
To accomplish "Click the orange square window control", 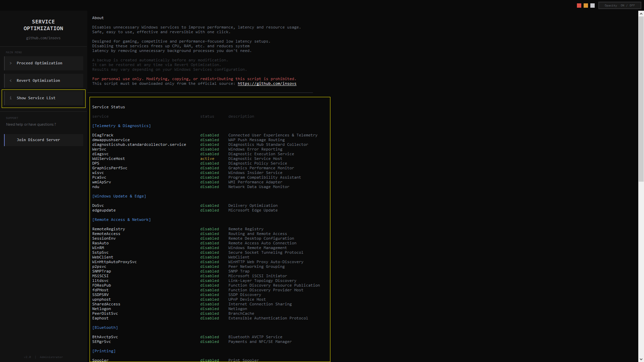I will click(586, 6).
